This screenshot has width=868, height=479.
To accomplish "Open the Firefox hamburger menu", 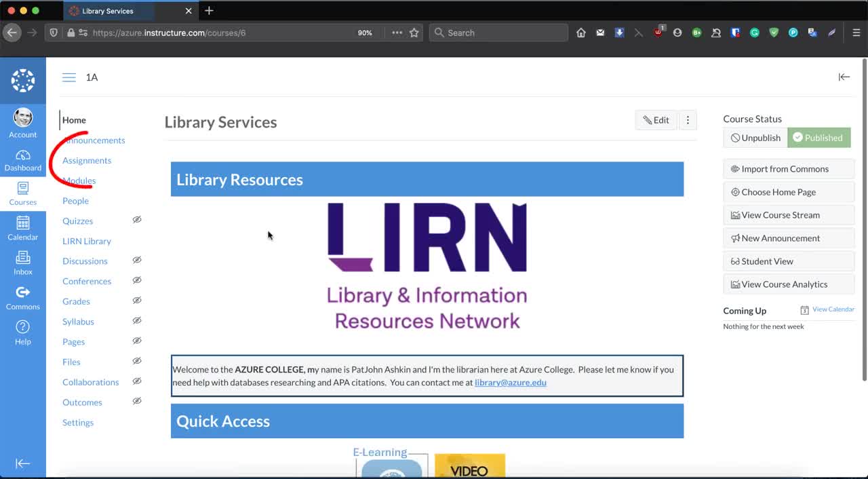I will tap(856, 33).
